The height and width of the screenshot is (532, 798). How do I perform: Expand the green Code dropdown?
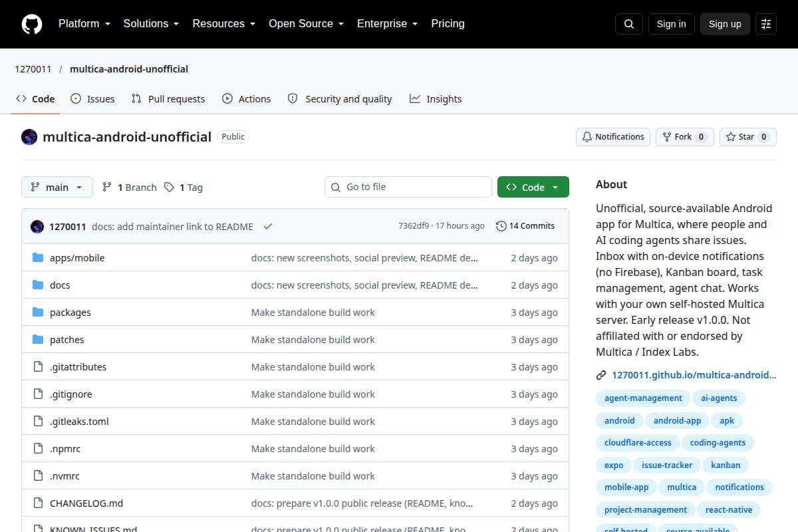533,188
